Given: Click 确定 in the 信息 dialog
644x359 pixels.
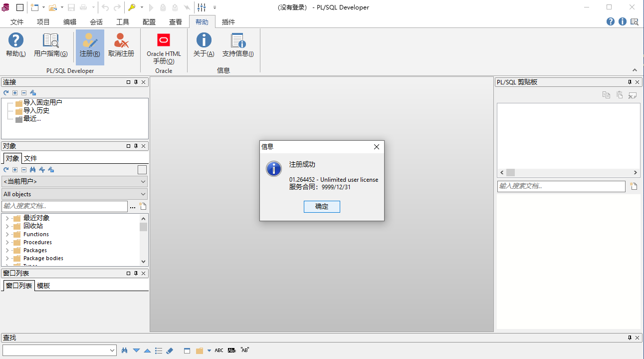Looking at the screenshot, I should pos(322,207).
